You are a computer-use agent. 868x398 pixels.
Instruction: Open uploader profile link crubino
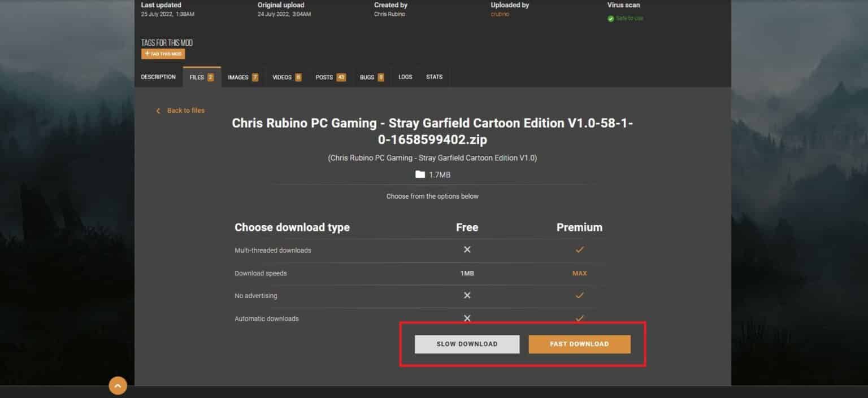click(x=500, y=15)
